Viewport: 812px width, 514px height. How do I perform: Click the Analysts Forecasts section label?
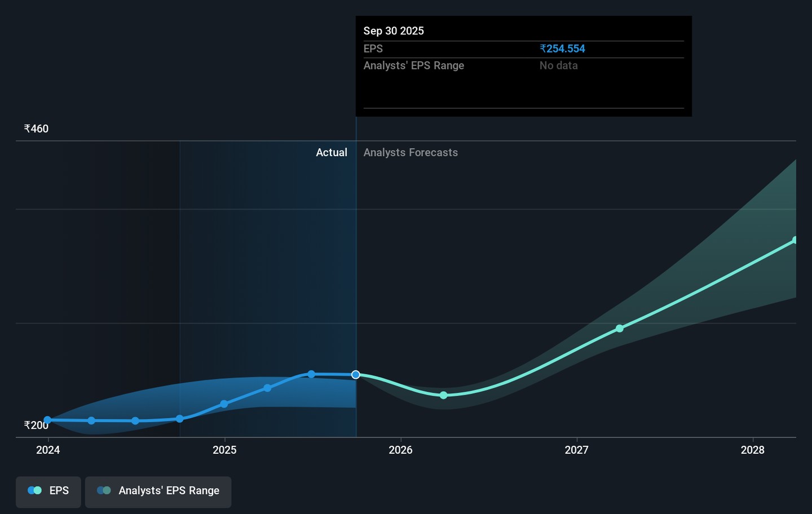click(x=411, y=153)
